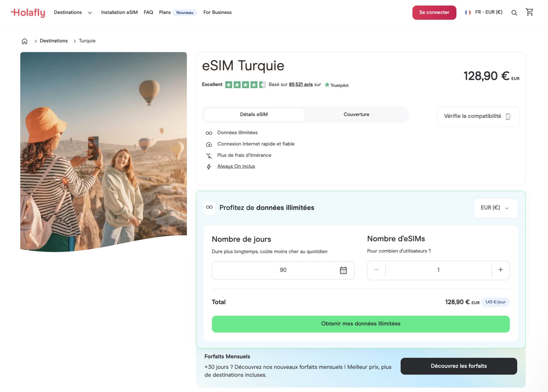548x392 pixels.
Task: Open the EUR (€) currency dropdown
Action: (495, 208)
